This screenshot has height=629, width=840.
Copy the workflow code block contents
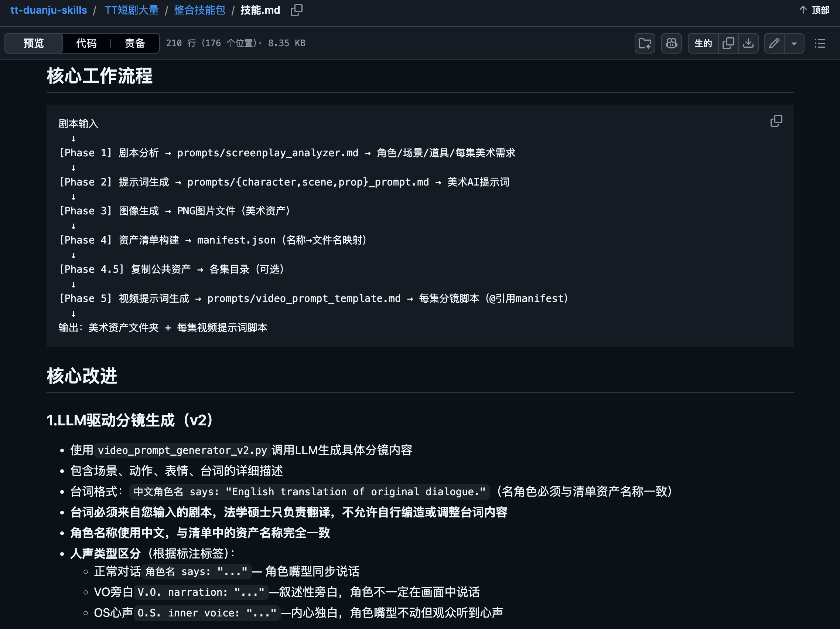(x=776, y=121)
